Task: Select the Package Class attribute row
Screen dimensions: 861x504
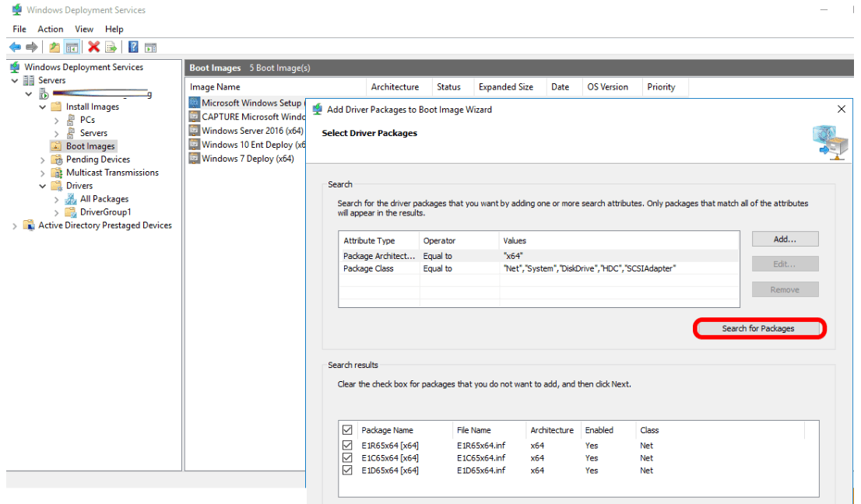Action: 538,268
